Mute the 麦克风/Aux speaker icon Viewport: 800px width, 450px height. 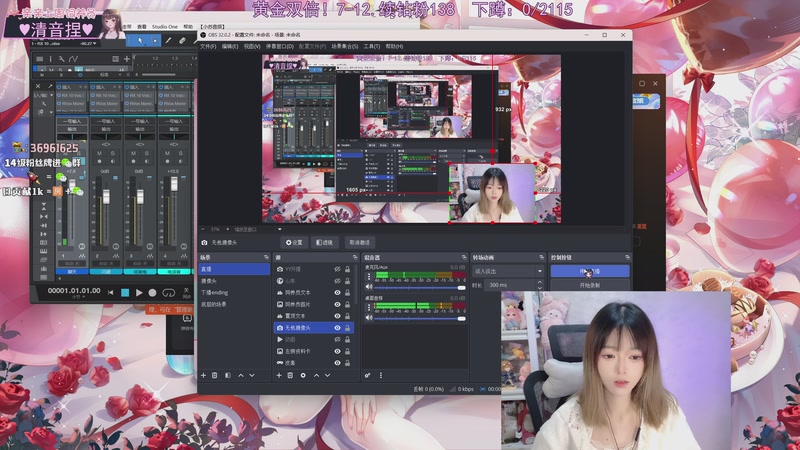369,287
